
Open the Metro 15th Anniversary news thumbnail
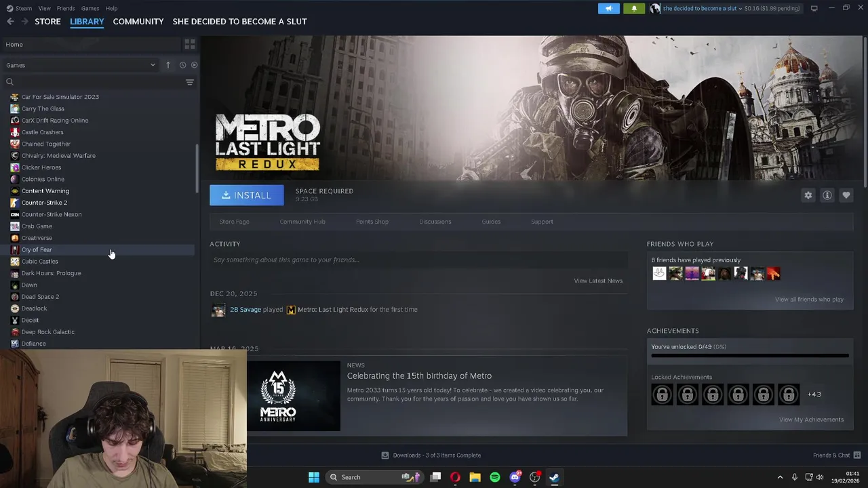click(x=294, y=396)
